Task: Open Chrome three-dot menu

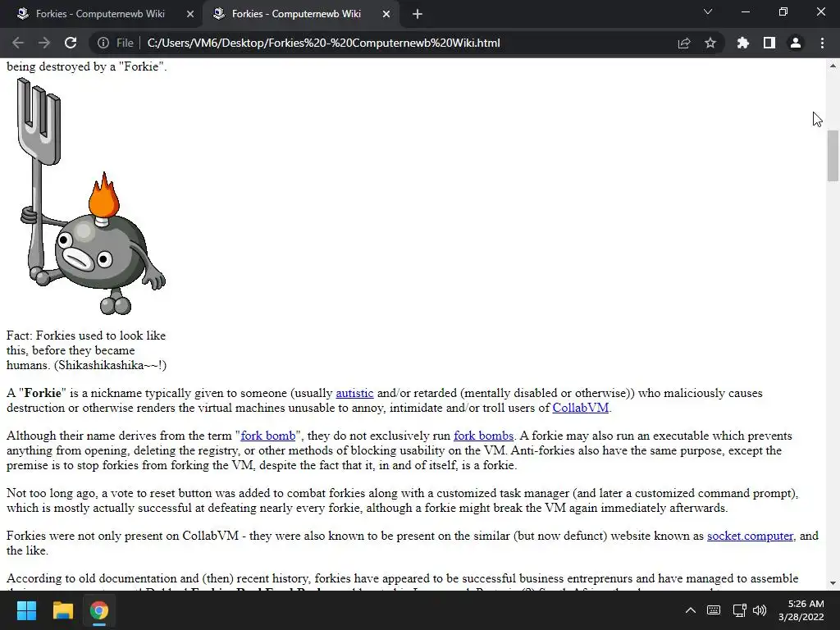Action: point(822,43)
